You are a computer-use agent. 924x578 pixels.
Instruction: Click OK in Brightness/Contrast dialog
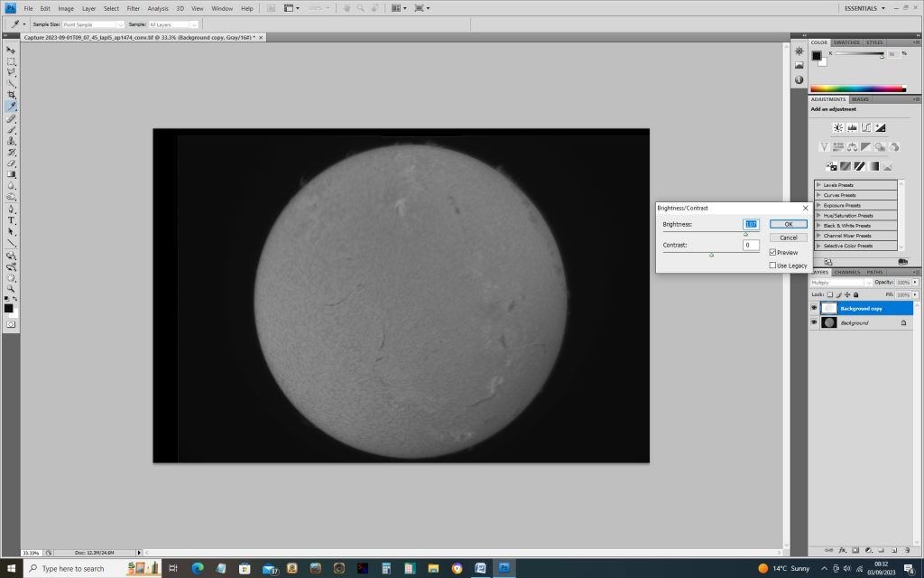click(x=789, y=224)
